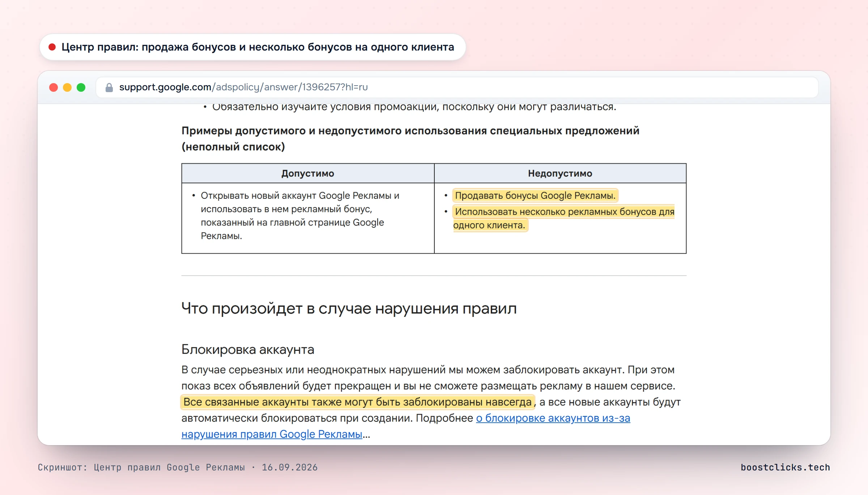
Task: Click text 'Использовать несколько рекламных бонусов для одного клиента'
Action: [563, 218]
